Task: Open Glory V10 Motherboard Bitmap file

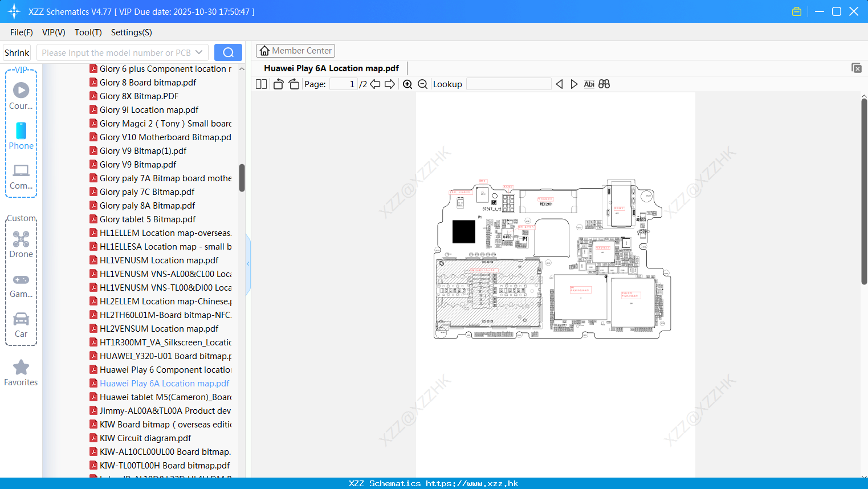Action: click(165, 137)
